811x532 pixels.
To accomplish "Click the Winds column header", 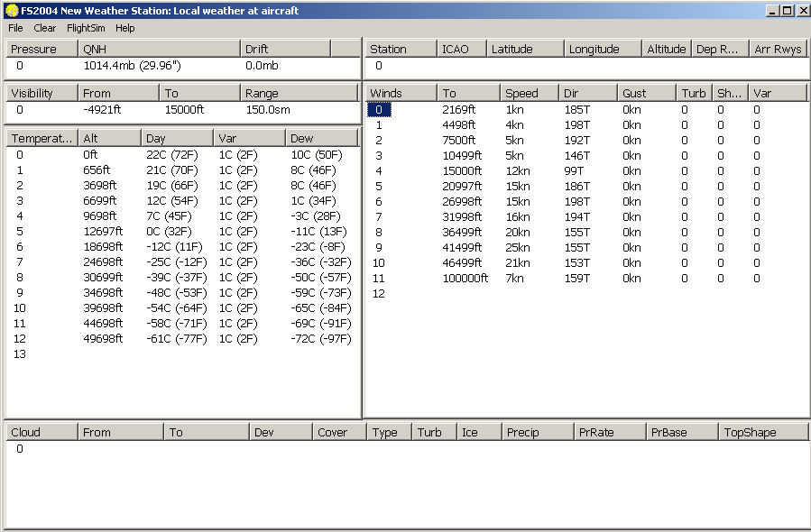I will click(401, 93).
